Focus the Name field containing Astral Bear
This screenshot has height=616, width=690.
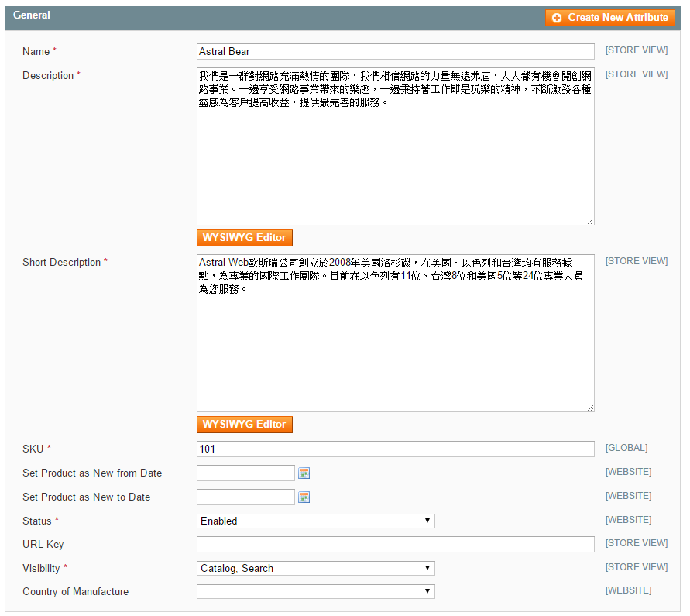(x=396, y=52)
